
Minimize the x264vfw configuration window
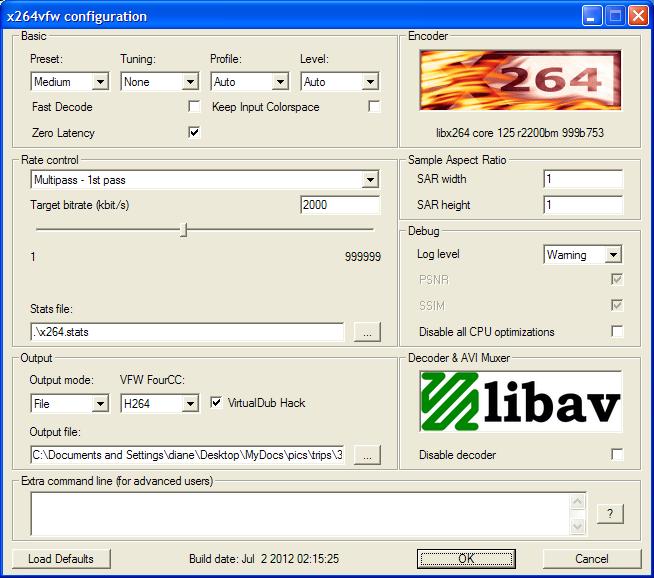tap(592, 16)
